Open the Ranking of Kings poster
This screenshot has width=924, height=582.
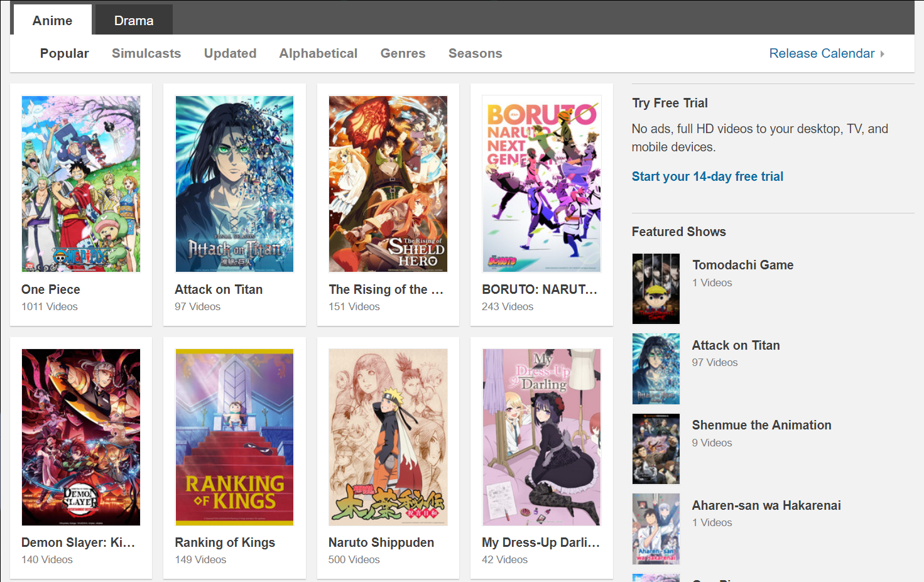234,437
